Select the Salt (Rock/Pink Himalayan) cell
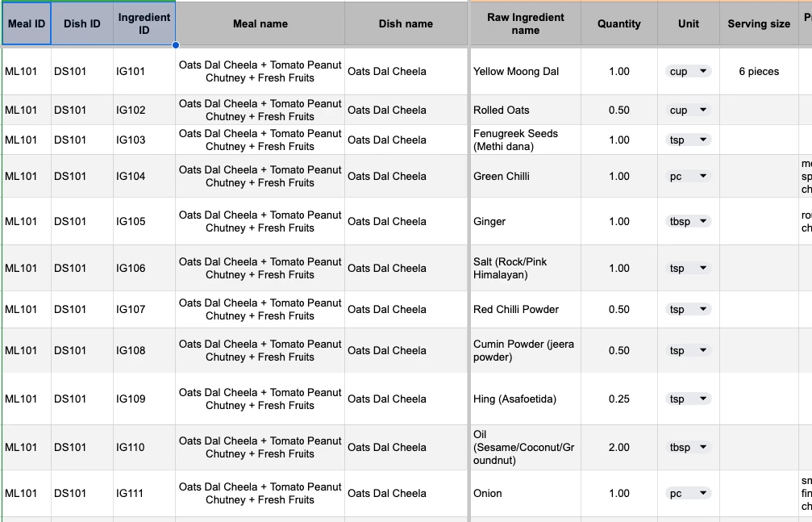812x522 pixels. tap(526, 268)
